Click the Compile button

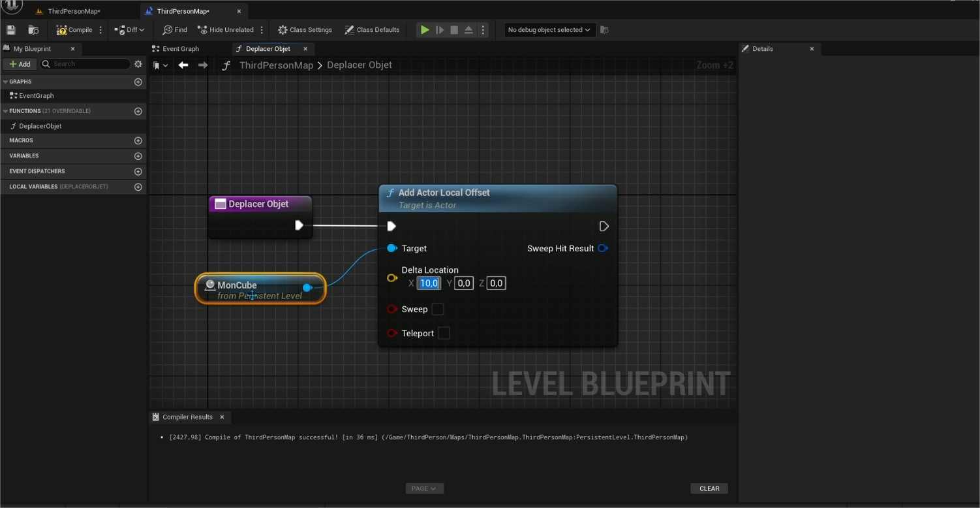pos(74,30)
